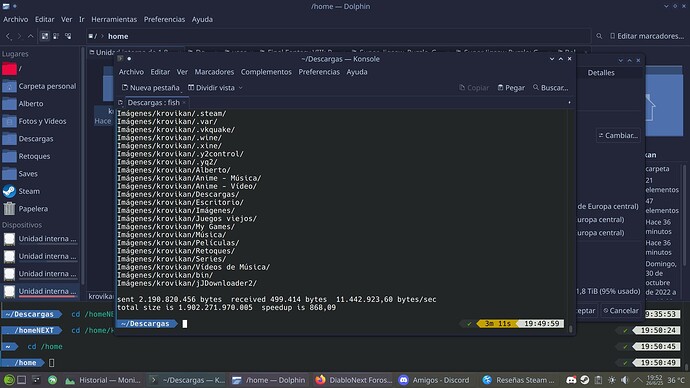Screen dimensions: 690x388
Task: Select underlined fourth Unidad interna device
Action: tap(40, 291)
